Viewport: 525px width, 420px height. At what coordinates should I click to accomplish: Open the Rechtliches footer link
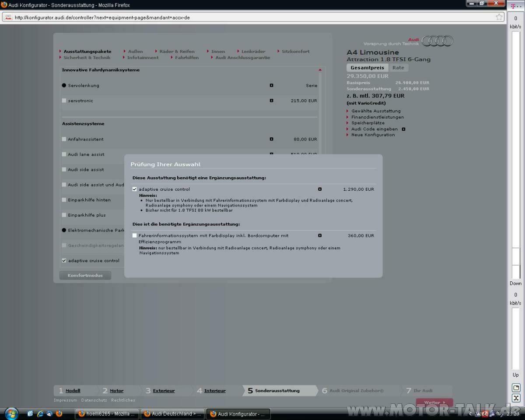[x=123, y=400]
